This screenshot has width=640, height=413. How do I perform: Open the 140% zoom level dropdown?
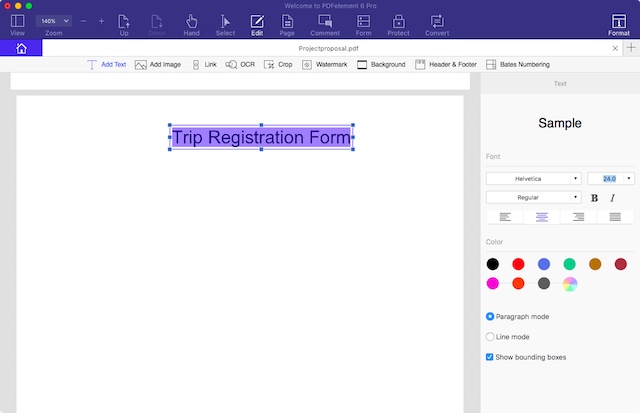(54, 21)
